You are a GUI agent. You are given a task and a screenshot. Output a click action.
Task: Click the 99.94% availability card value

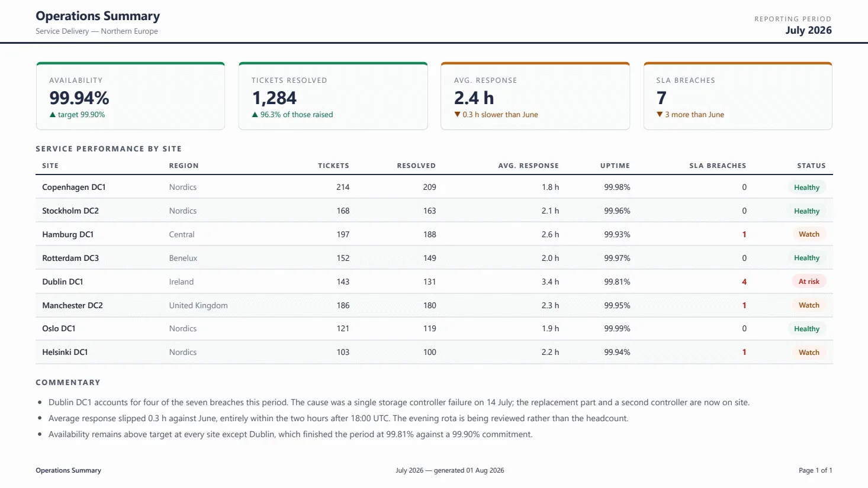pyautogui.click(x=79, y=98)
